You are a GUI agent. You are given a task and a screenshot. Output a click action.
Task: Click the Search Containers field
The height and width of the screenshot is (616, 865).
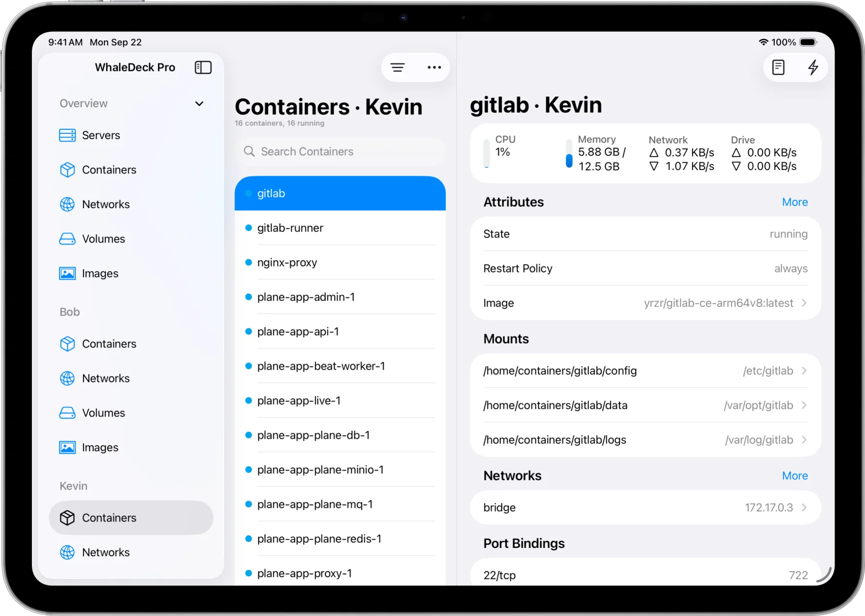pyautogui.click(x=340, y=152)
